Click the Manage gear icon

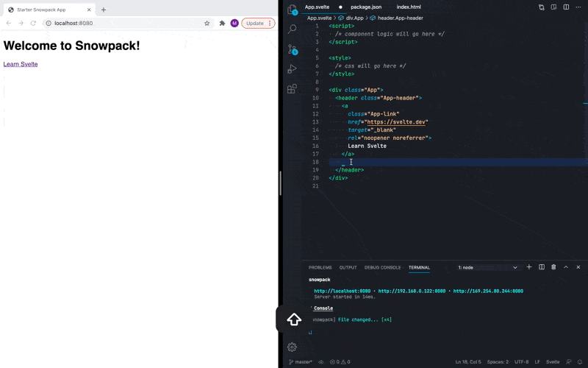click(x=292, y=347)
